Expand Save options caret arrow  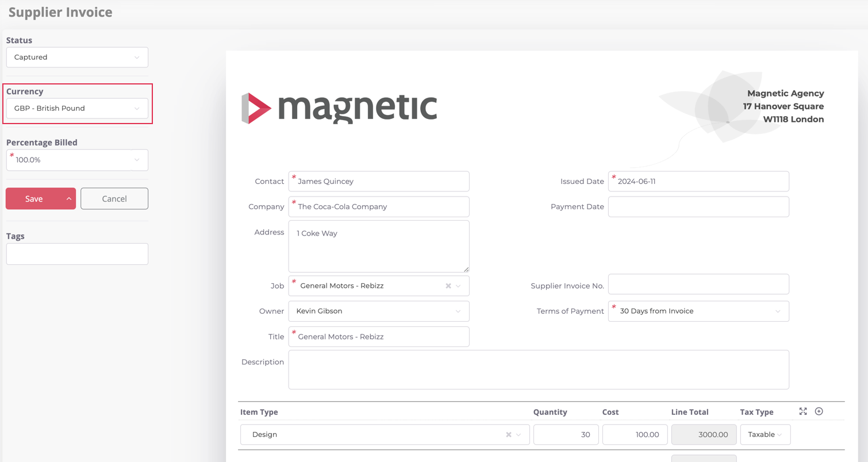[x=69, y=199]
